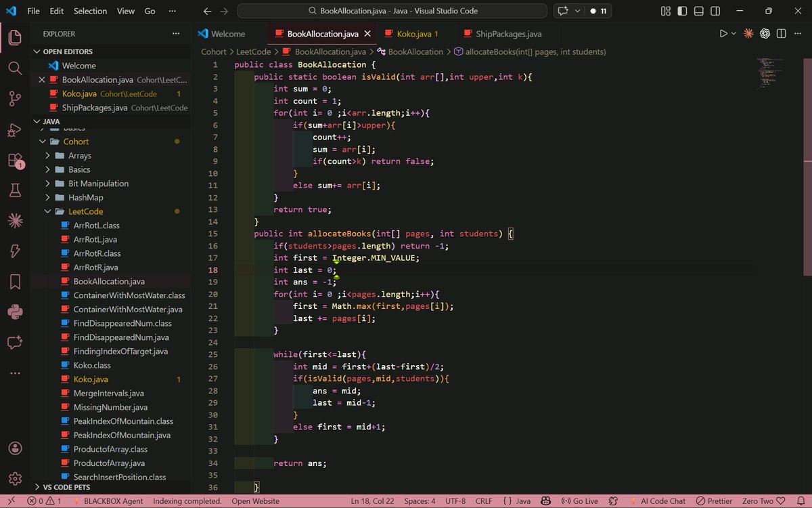Switch to the Koko.java tab
The width and height of the screenshot is (812, 508).
click(418, 33)
